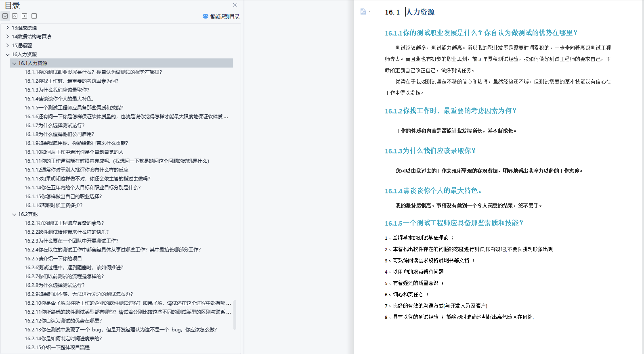Click the blue smart-recognition robot icon
This screenshot has width=644, height=354.
(x=206, y=17)
